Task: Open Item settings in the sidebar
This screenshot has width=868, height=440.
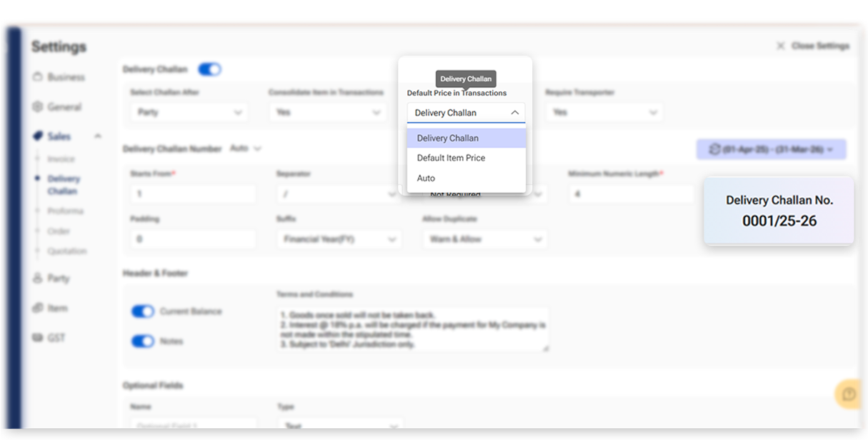Action: (x=50, y=309)
